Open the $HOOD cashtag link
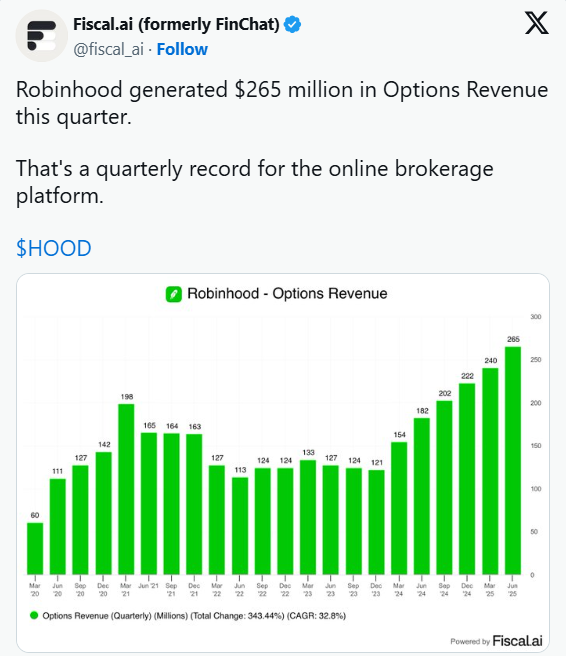The image size is (566, 656). click(54, 248)
